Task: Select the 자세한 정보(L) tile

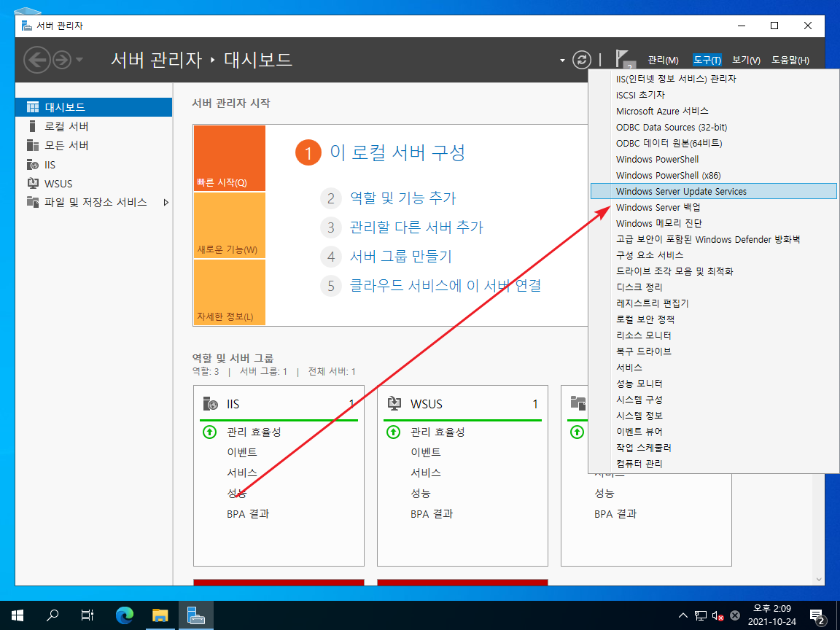Action: pyautogui.click(x=229, y=292)
